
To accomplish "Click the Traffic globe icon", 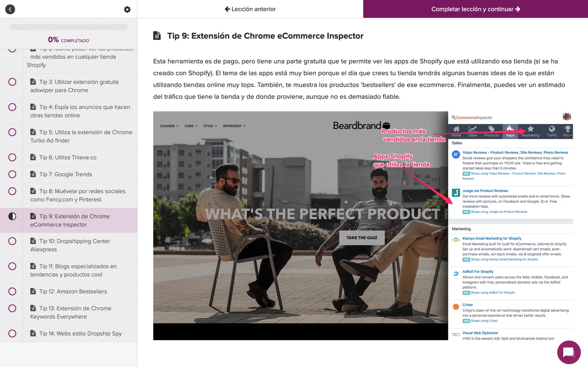I will (x=552, y=129).
